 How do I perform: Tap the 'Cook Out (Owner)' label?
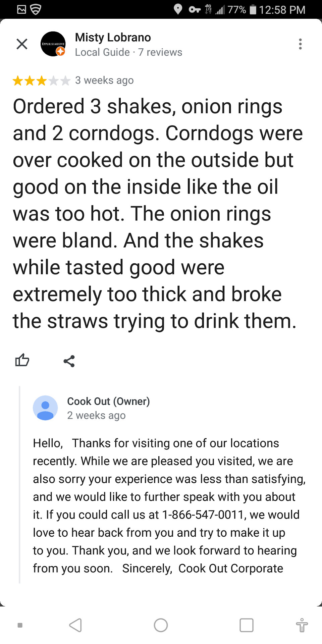tap(108, 401)
